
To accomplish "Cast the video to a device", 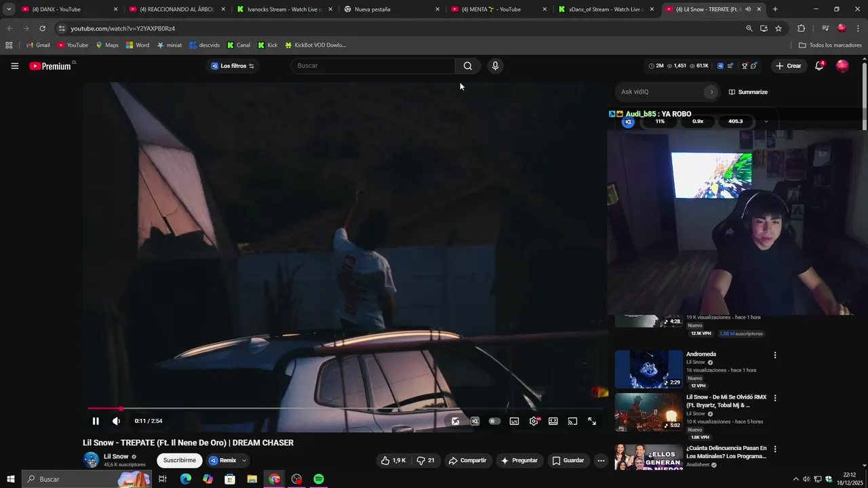I will [572, 421].
